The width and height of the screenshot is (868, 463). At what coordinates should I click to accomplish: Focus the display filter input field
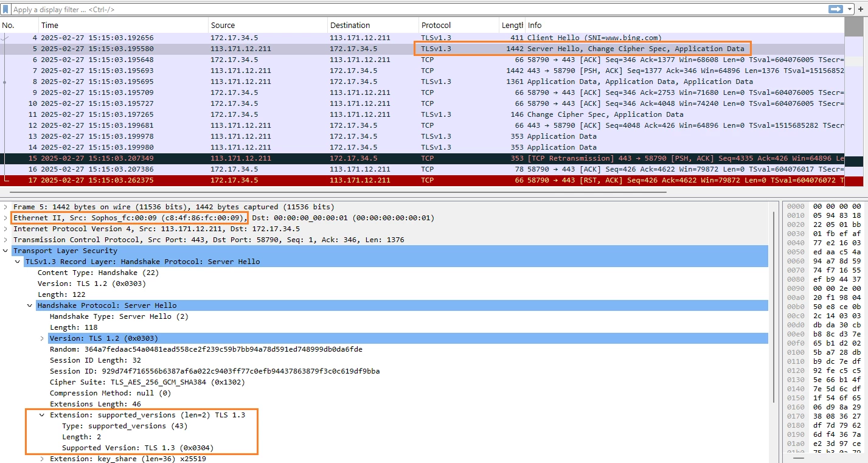pyautogui.click(x=420, y=10)
